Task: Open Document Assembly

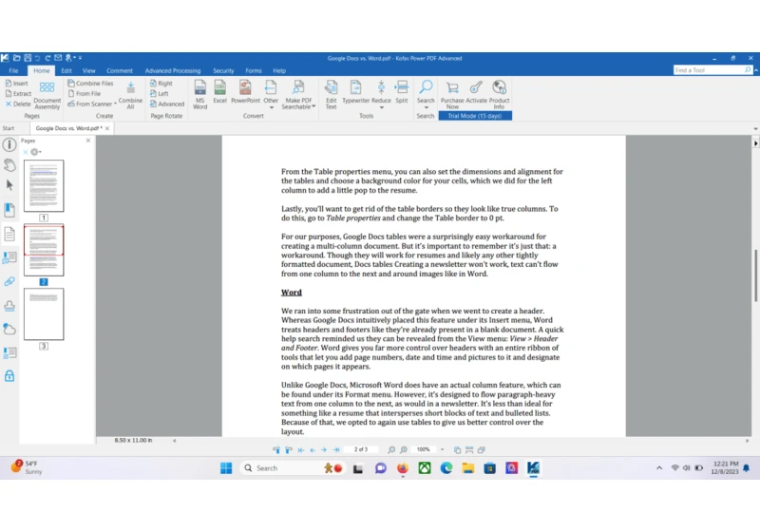Action: point(47,95)
